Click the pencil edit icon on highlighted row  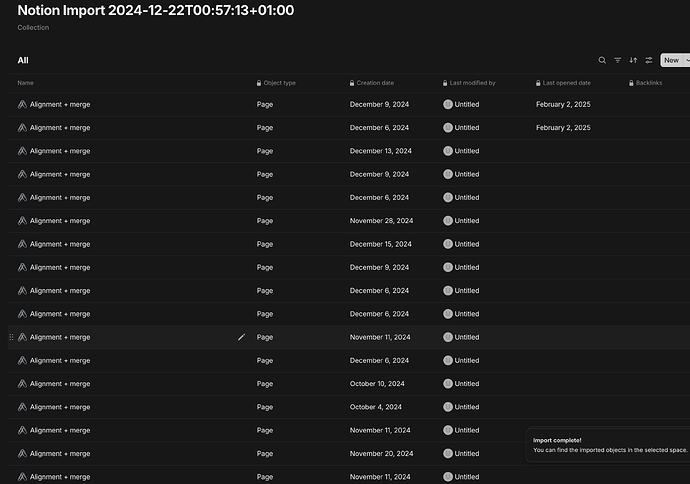point(241,337)
